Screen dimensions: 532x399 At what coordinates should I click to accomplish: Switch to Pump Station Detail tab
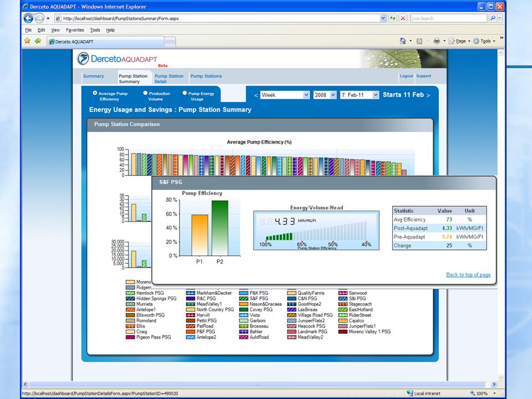[x=169, y=79]
